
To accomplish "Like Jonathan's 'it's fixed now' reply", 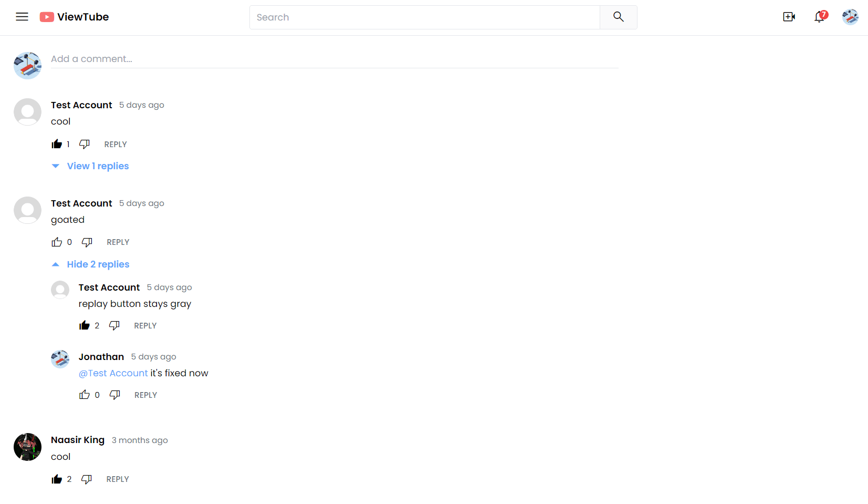I will pos(85,395).
